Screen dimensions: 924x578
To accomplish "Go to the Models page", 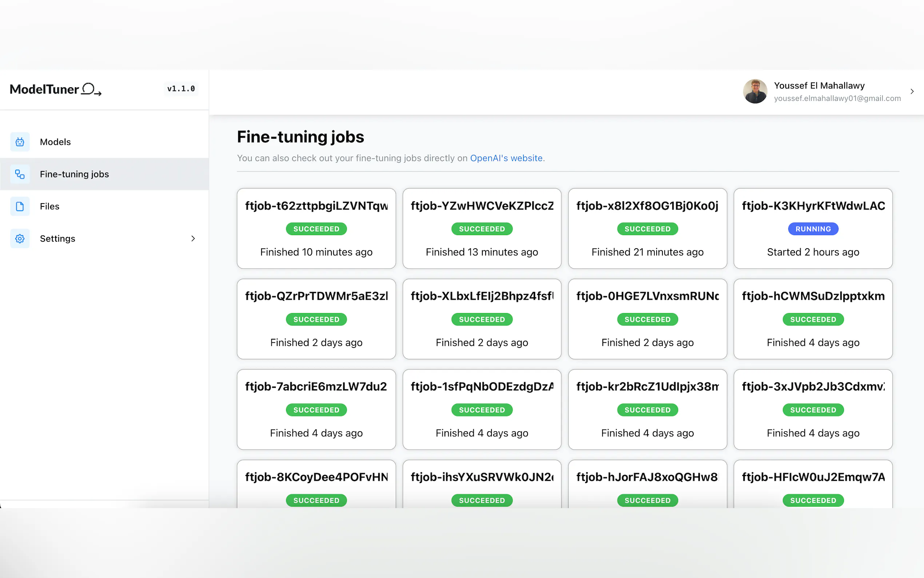I will point(55,142).
